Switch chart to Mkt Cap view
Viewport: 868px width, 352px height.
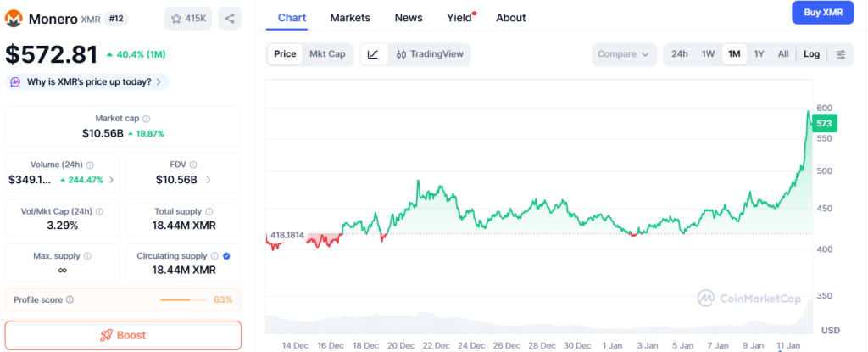pos(327,54)
